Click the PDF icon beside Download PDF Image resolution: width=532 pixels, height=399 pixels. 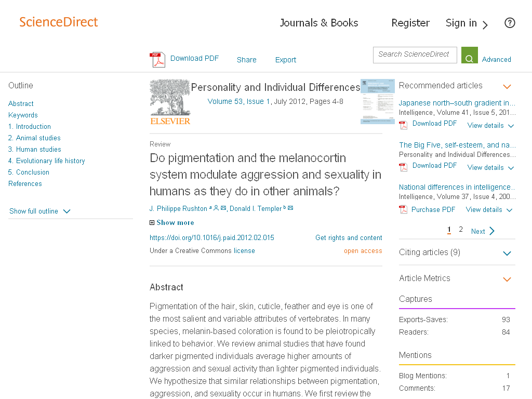[157, 60]
